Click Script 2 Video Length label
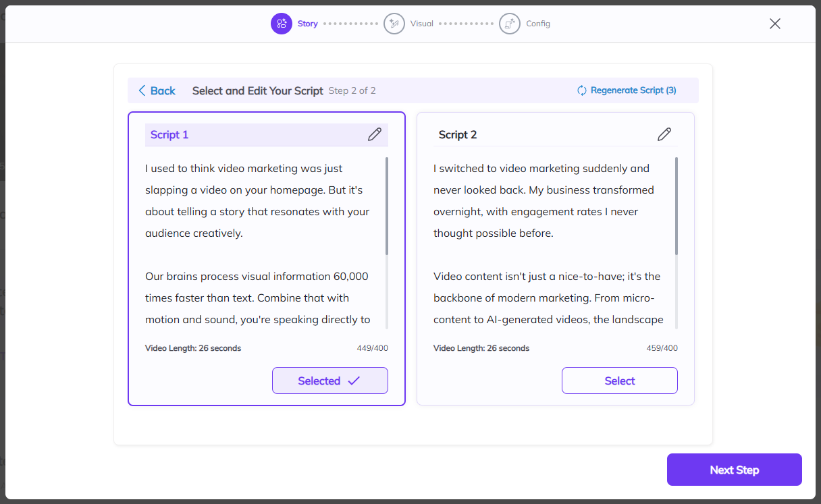 click(481, 348)
